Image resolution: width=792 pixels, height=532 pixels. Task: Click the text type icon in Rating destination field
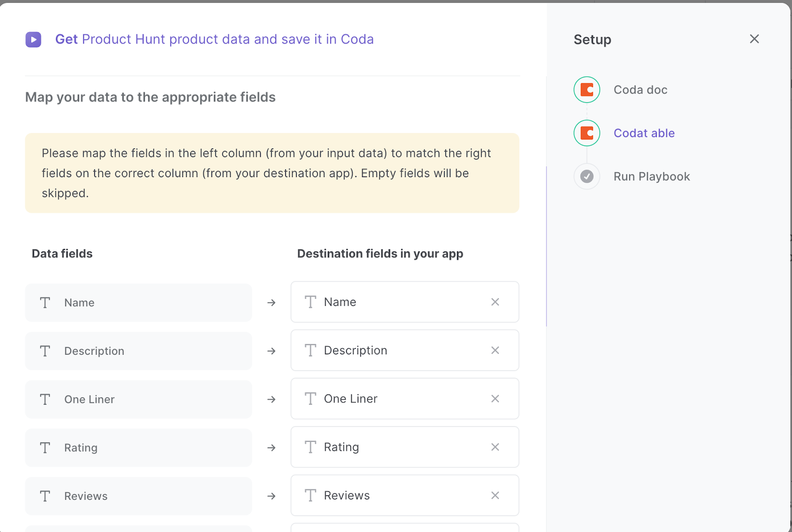(310, 447)
